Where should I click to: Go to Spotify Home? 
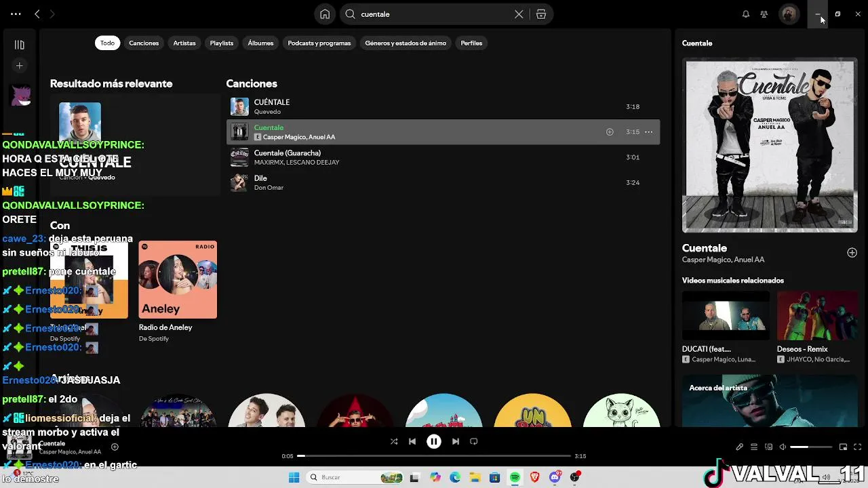[x=325, y=14]
